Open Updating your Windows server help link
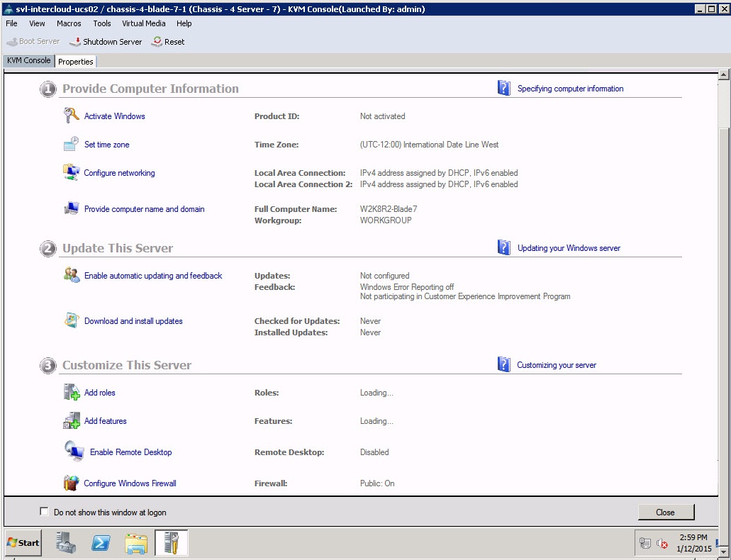731x560 pixels. point(569,248)
